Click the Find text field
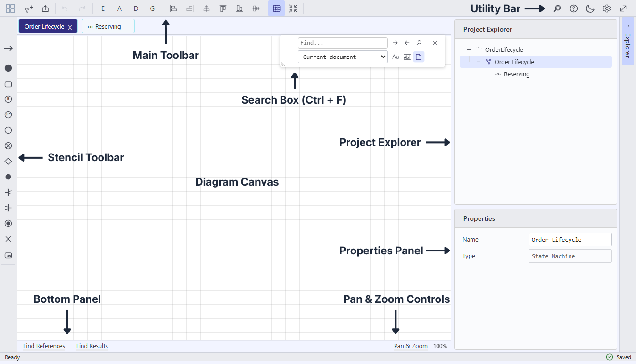The height and width of the screenshot is (364, 636). (343, 43)
